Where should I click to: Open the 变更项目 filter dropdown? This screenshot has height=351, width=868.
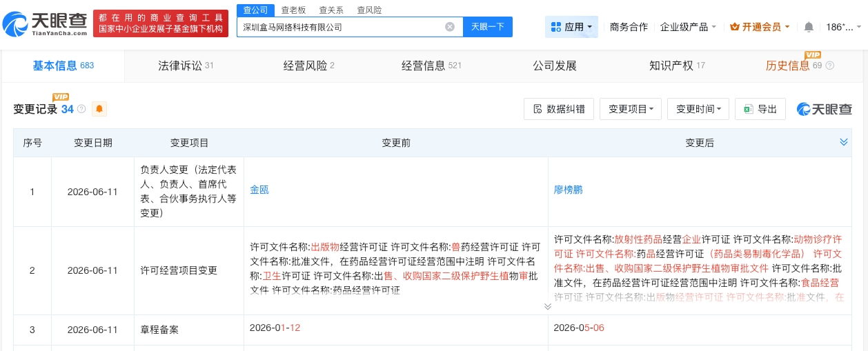click(631, 109)
